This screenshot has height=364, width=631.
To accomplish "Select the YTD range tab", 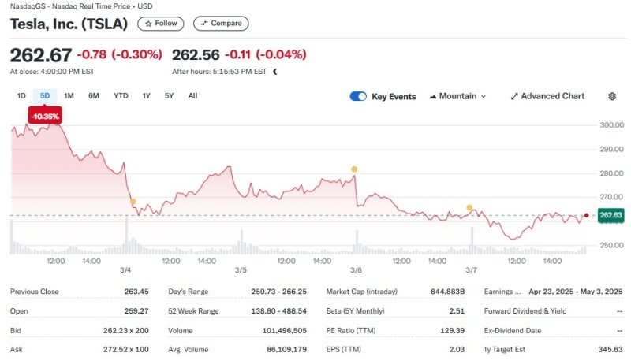I will [x=121, y=96].
